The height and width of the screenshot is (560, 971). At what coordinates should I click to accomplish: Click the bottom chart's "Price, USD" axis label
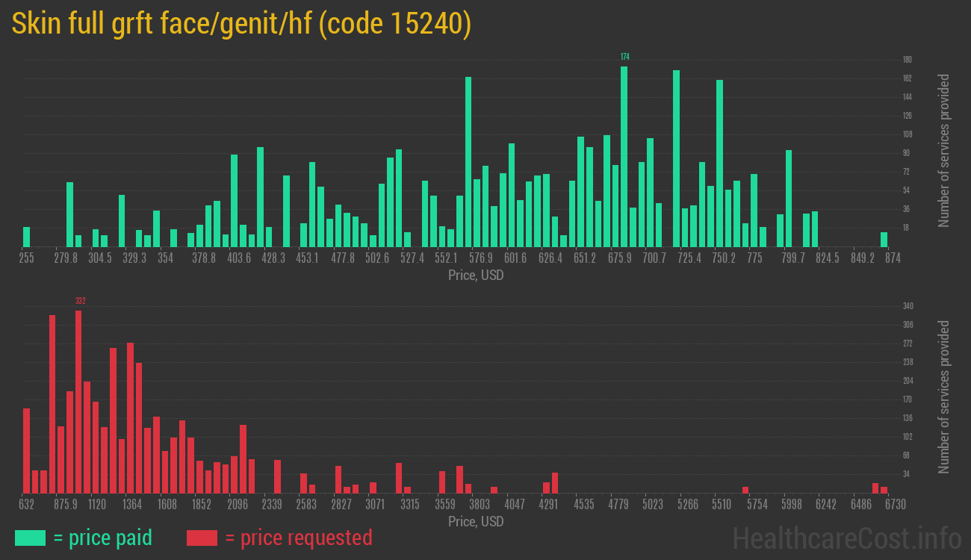tap(476, 521)
